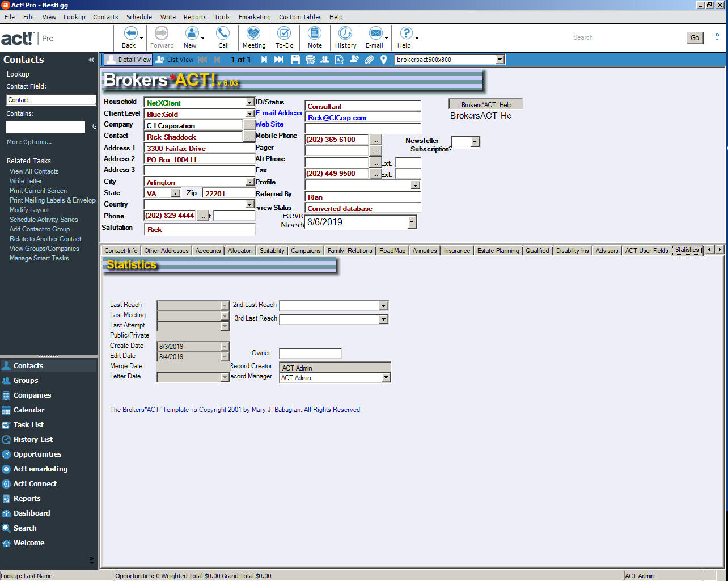Jump to the last record arrow
Image resolution: width=728 pixels, height=581 pixels.
[279, 60]
